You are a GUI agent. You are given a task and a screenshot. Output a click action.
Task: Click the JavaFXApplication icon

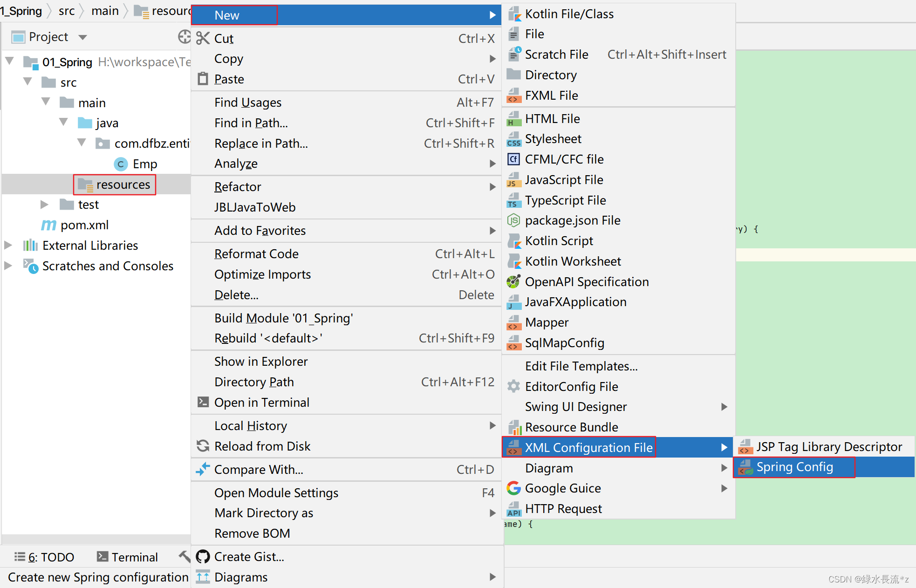[514, 302]
